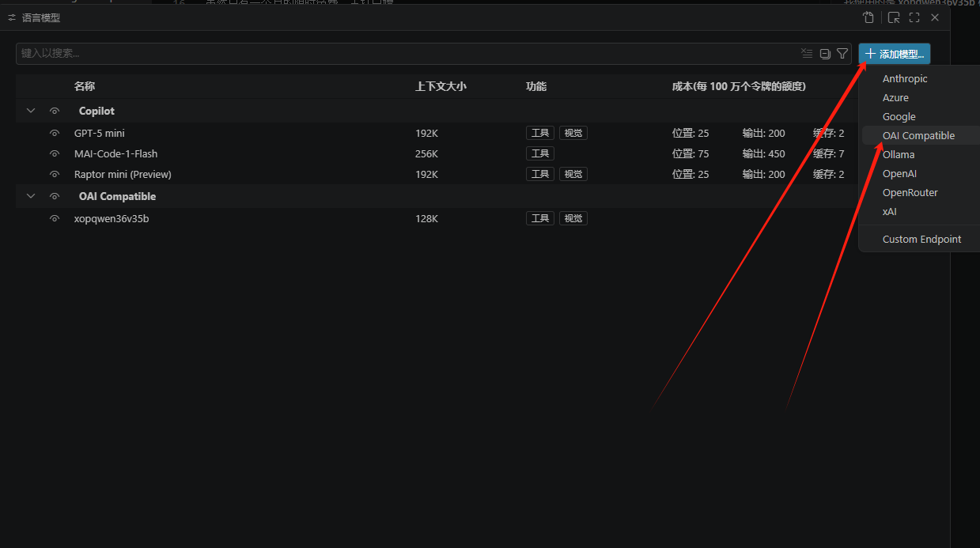Viewport: 980px width, 548px height.
Task: Select Google provider entry
Action: [899, 117]
